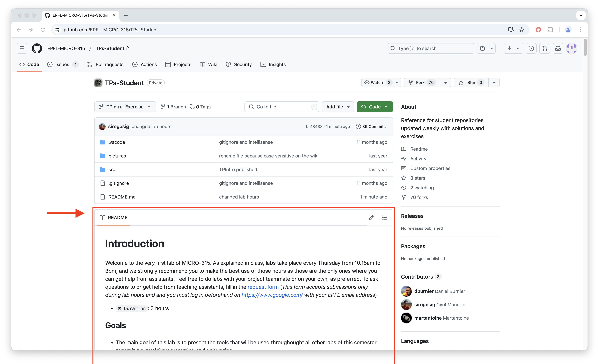The width and height of the screenshot is (599, 364).
Task: Open README outline list icon
Action: click(x=384, y=217)
